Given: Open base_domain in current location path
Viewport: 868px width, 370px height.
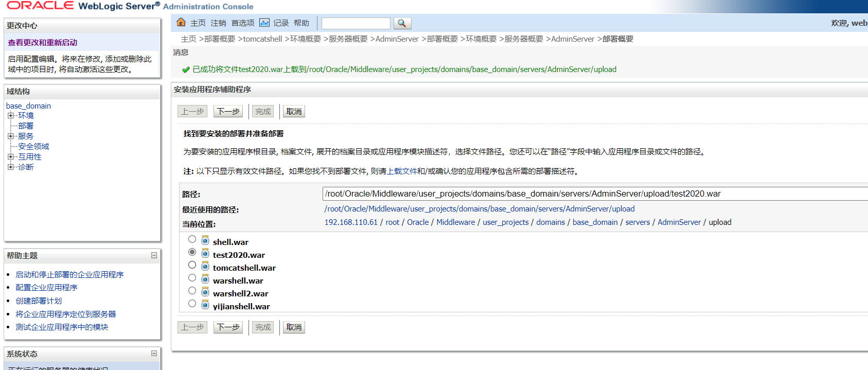Looking at the screenshot, I should [x=595, y=222].
